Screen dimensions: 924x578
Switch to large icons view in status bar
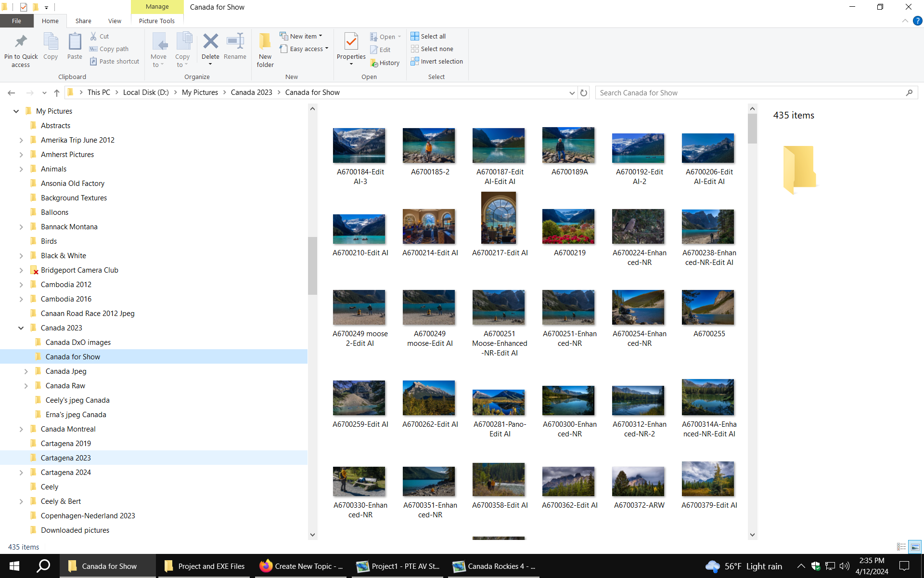pos(915,547)
